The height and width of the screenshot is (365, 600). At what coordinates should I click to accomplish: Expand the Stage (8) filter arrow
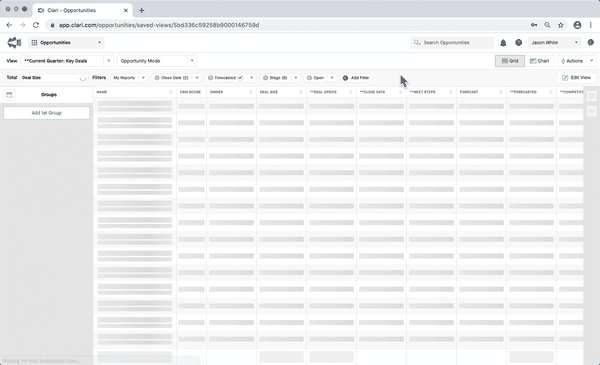coord(295,78)
